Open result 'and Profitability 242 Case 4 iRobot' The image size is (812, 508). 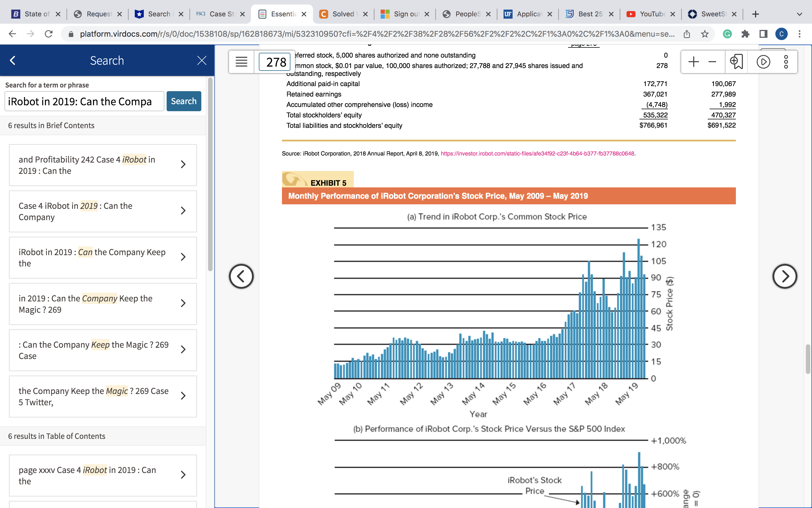click(103, 165)
